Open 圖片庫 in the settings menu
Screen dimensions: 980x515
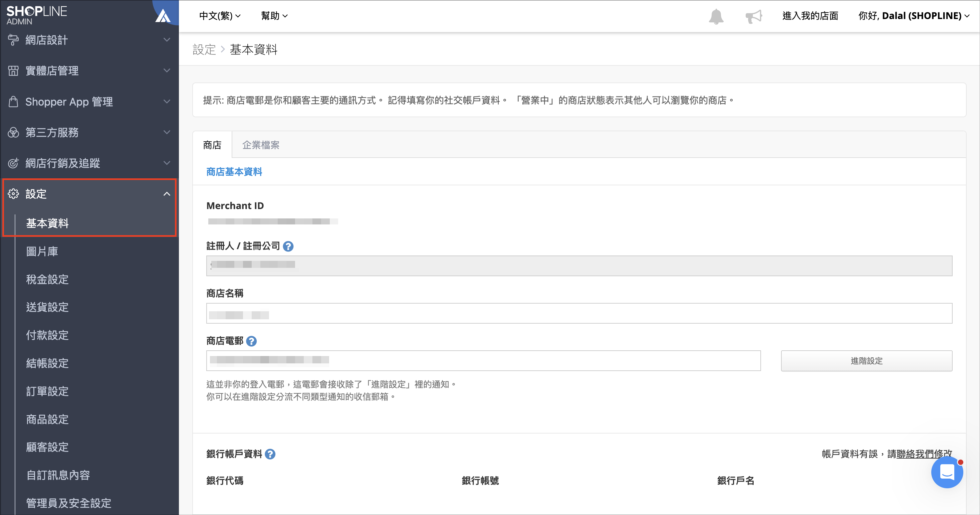point(42,251)
